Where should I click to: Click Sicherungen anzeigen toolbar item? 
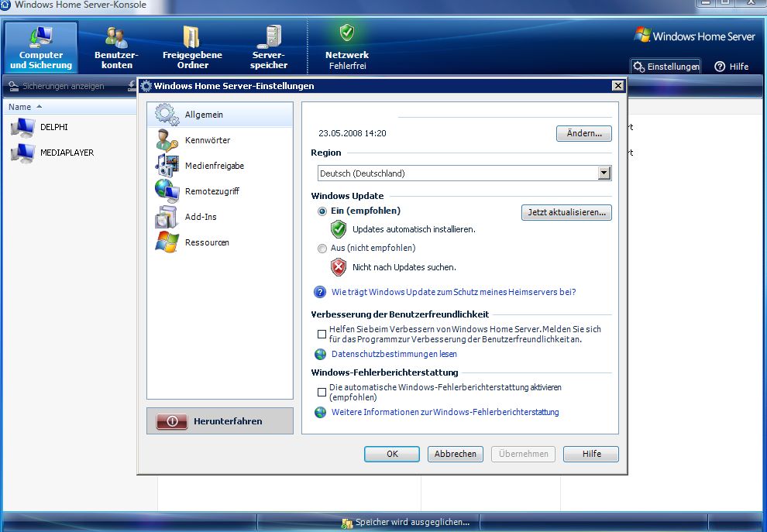point(57,86)
